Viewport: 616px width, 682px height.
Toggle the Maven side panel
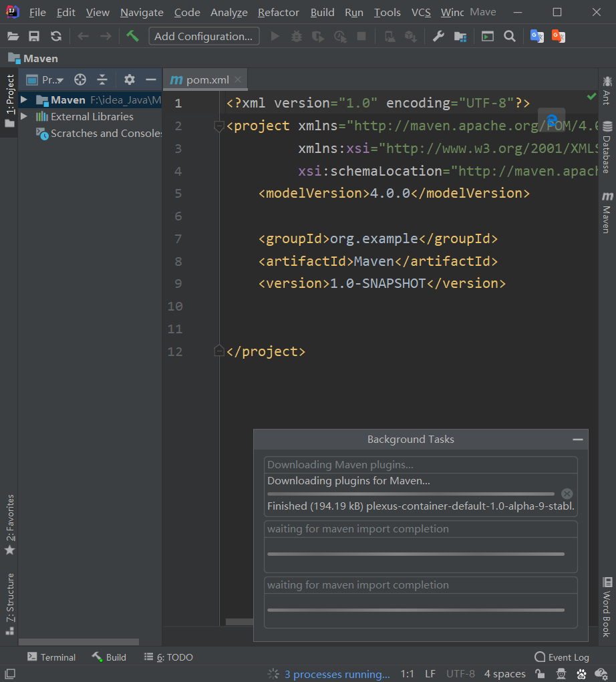[x=607, y=212]
